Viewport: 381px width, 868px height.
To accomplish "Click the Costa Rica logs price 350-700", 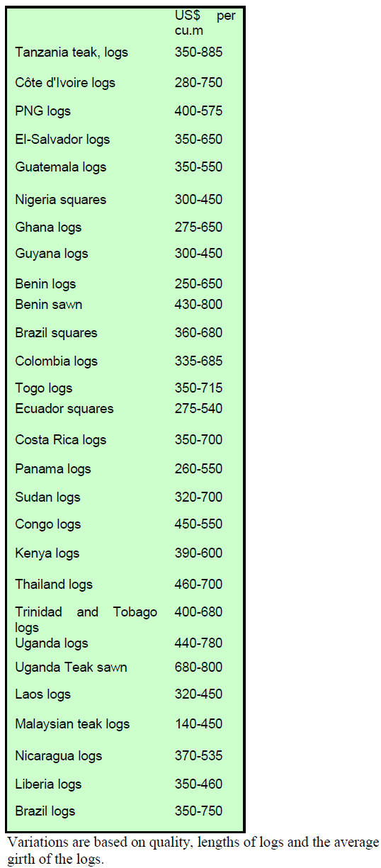I will tap(198, 440).
